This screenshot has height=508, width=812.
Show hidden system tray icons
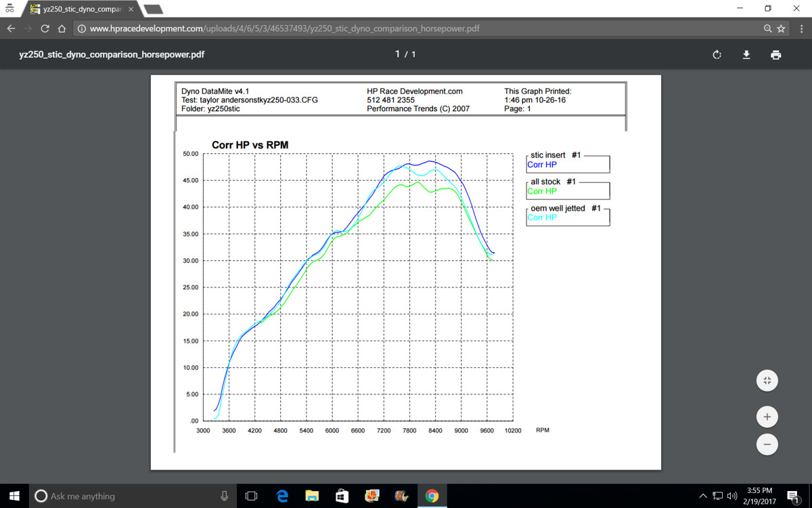coord(703,496)
